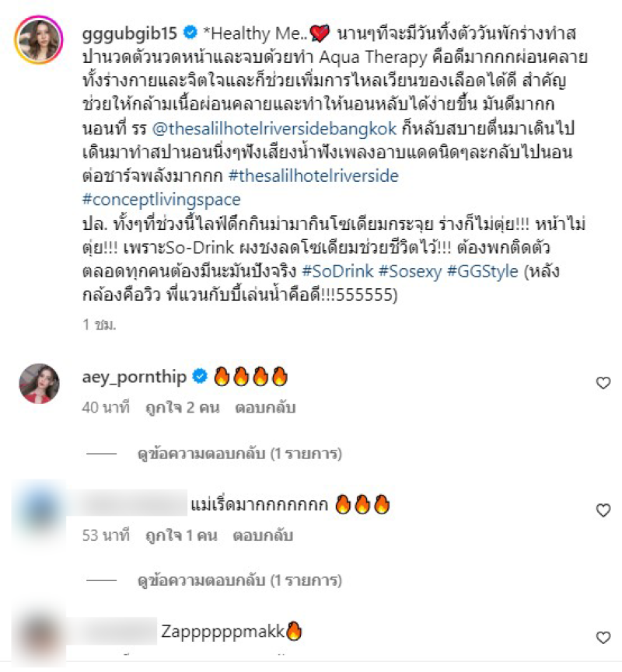Screen dimensions: 622x672
Task: Open the gggubgib15 username link
Action: (x=130, y=33)
